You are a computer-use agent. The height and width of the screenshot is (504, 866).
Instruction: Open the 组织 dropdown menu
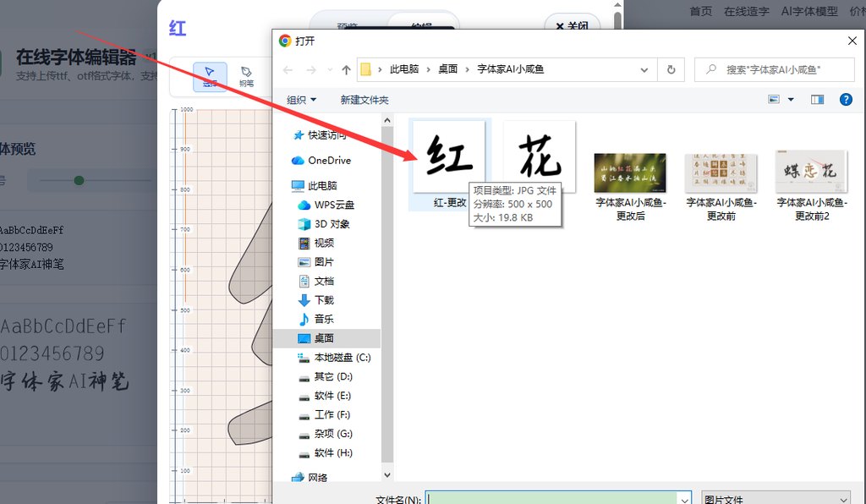point(298,99)
